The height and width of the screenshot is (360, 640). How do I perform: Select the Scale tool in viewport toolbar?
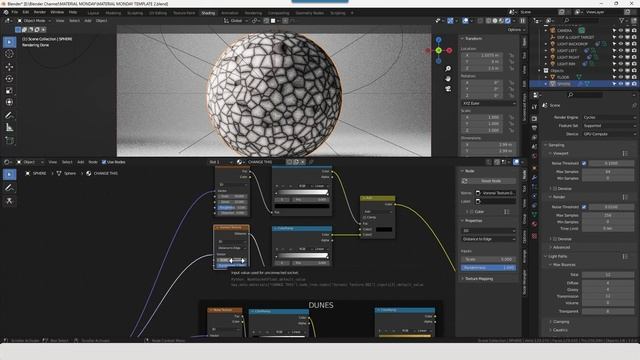point(9,90)
